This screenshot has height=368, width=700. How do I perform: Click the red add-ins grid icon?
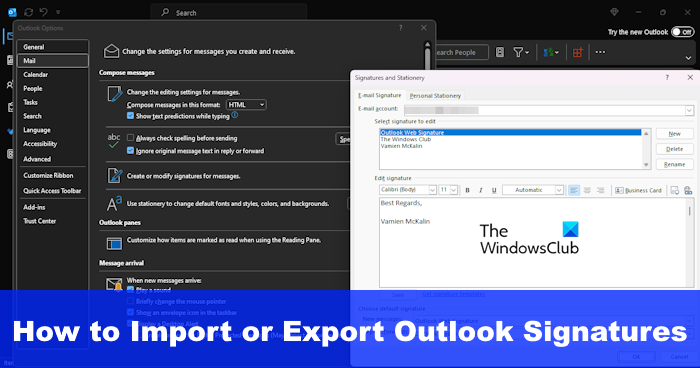pyautogui.click(x=578, y=52)
